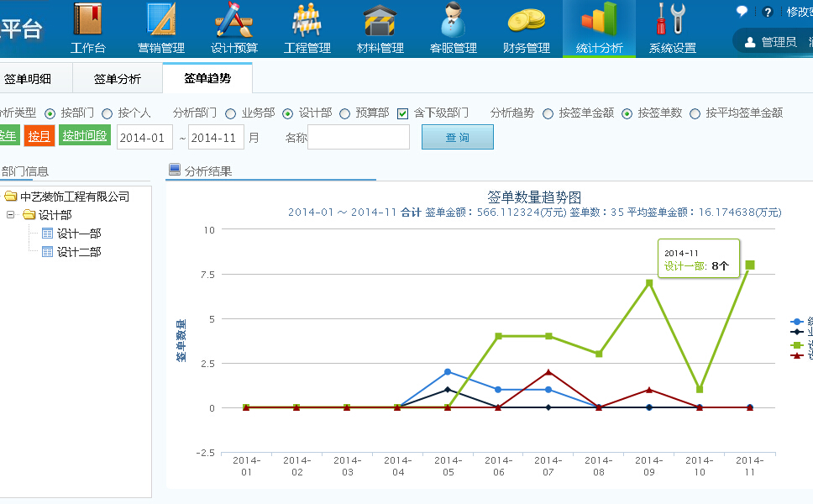Open the 系统设置 system settings icon

pos(672,21)
